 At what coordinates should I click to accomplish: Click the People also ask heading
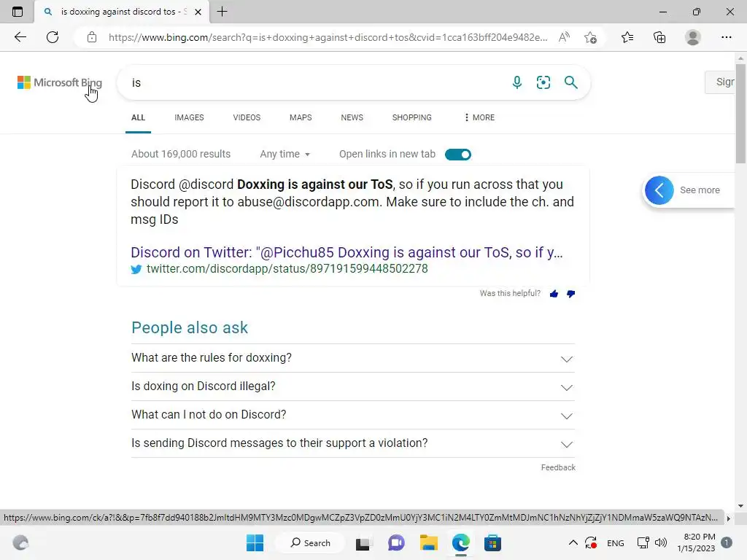[x=190, y=327]
